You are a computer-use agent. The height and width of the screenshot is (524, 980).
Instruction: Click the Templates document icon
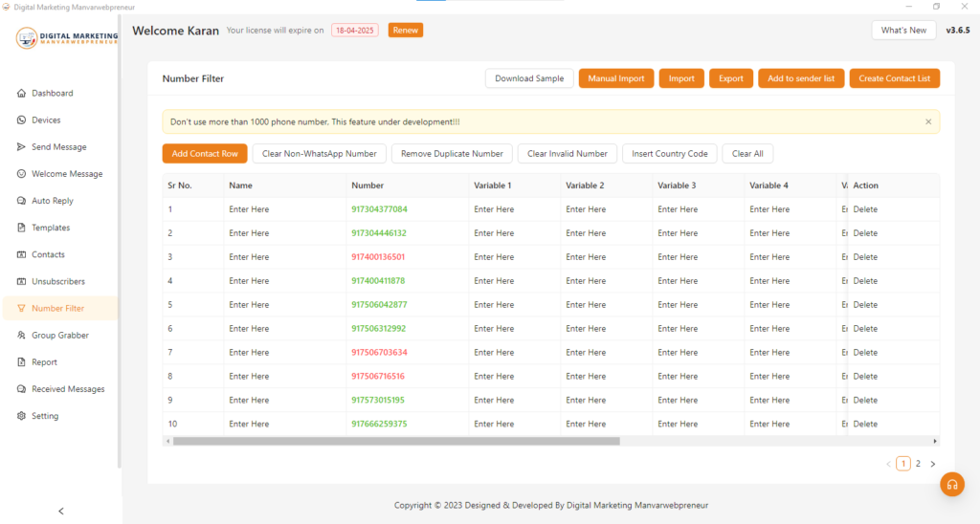click(22, 228)
